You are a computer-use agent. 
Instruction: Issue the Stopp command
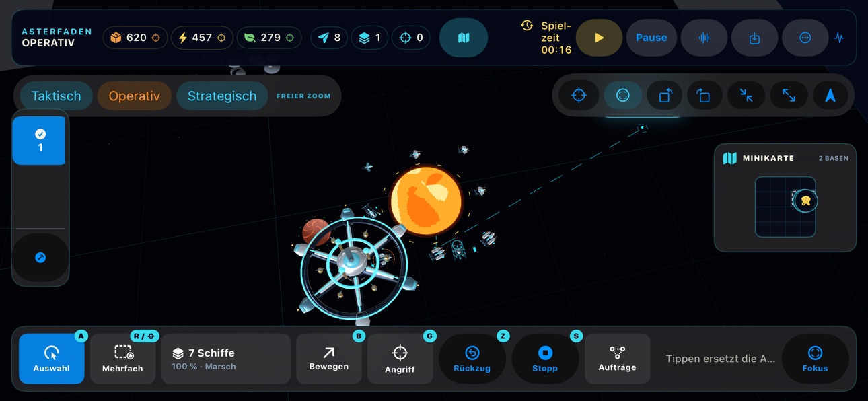[x=545, y=359]
